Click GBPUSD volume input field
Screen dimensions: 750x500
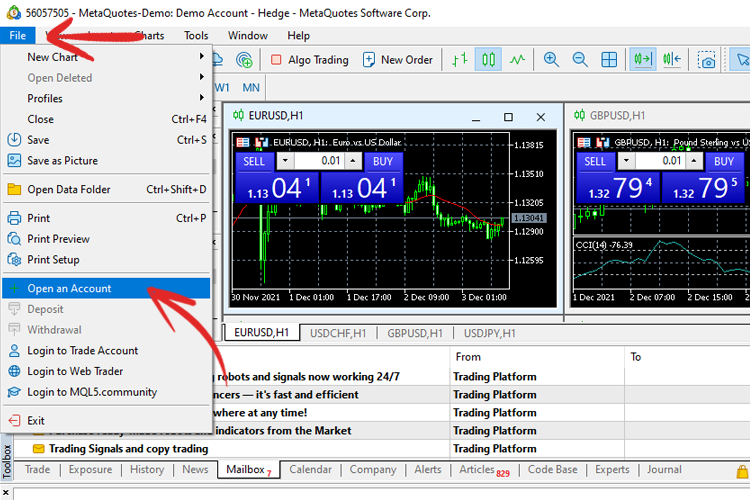point(661,161)
